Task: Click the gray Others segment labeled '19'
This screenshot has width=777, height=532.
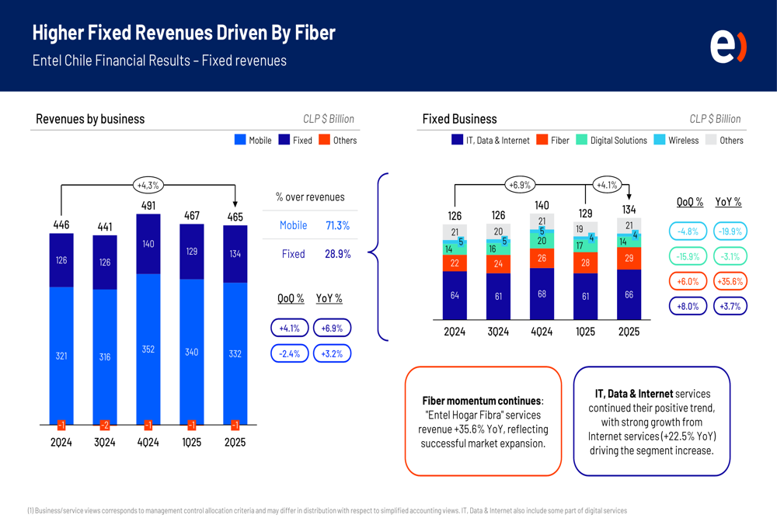Action: [585, 229]
